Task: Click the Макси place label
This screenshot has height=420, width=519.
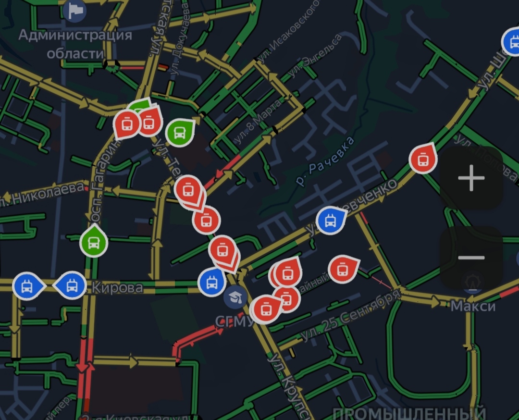Action: [473, 306]
